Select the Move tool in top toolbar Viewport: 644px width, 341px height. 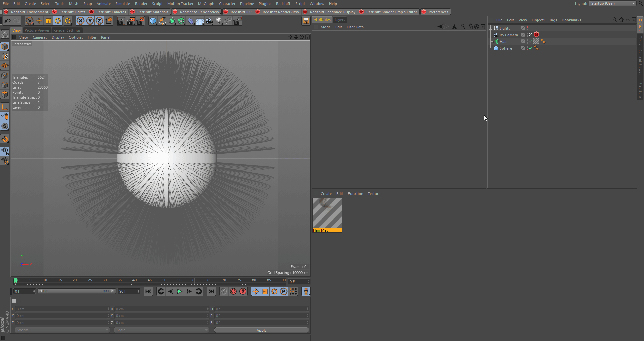click(x=39, y=21)
